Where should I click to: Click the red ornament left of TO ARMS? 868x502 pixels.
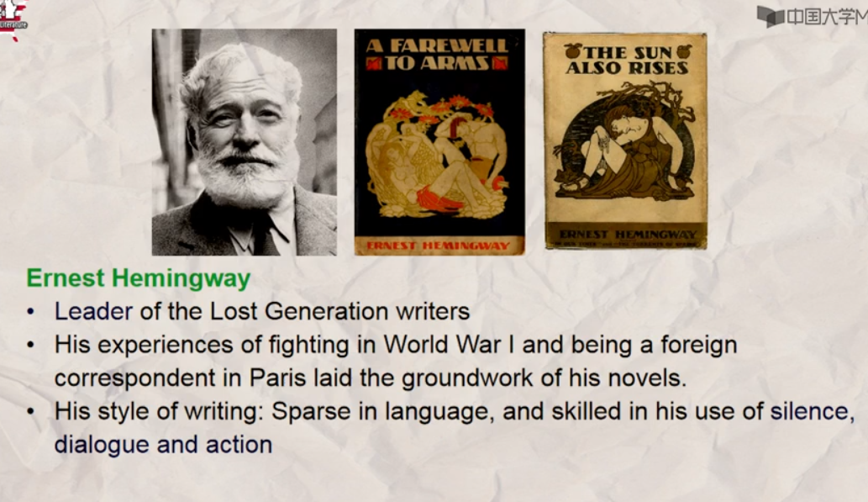[374, 63]
